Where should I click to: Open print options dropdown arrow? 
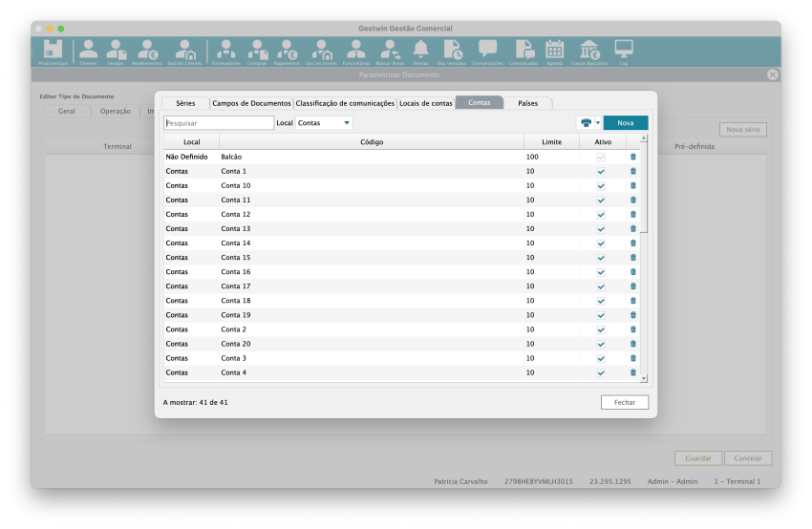point(598,123)
